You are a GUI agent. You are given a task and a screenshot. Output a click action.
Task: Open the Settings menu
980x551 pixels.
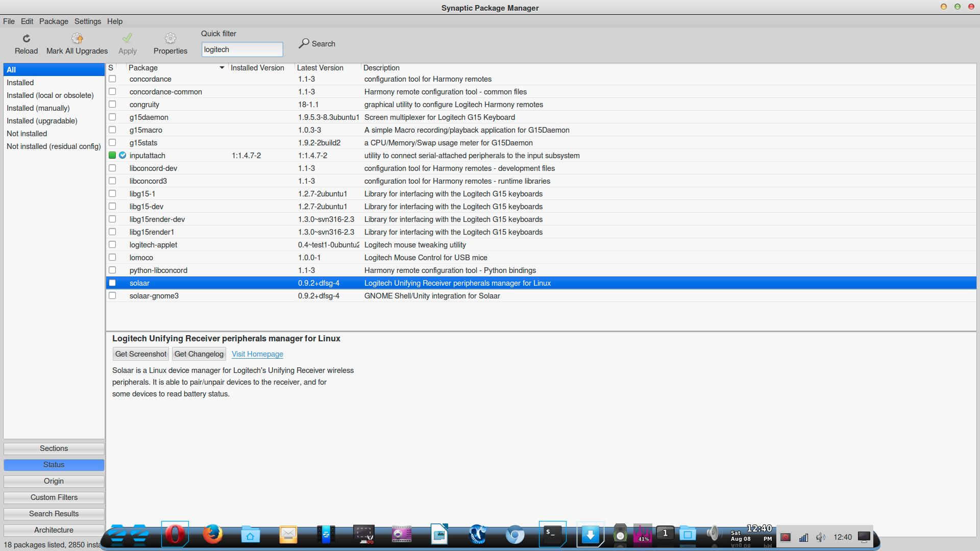tap(87, 21)
